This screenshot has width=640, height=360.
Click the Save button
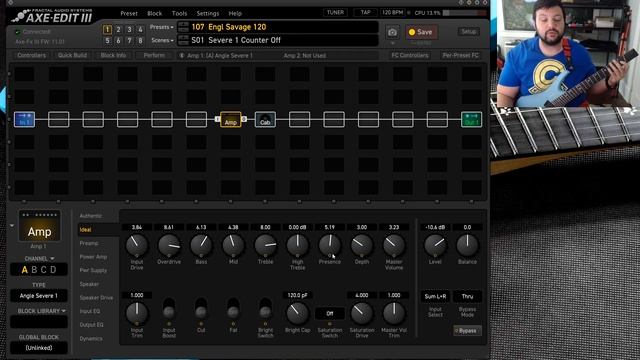click(x=421, y=32)
